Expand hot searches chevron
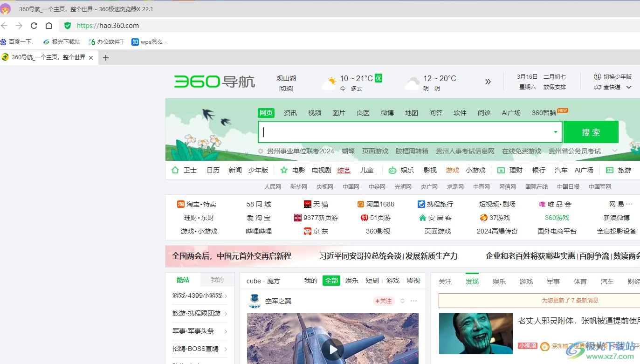Image resolution: width=640 pixels, height=364 pixels. click(x=615, y=151)
